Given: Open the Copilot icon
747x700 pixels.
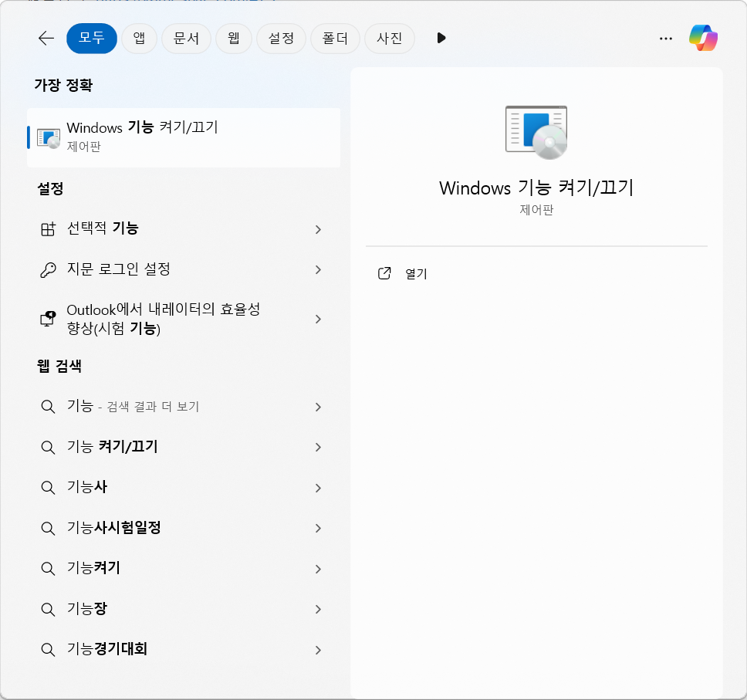Looking at the screenshot, I should [x=703, y=38].
